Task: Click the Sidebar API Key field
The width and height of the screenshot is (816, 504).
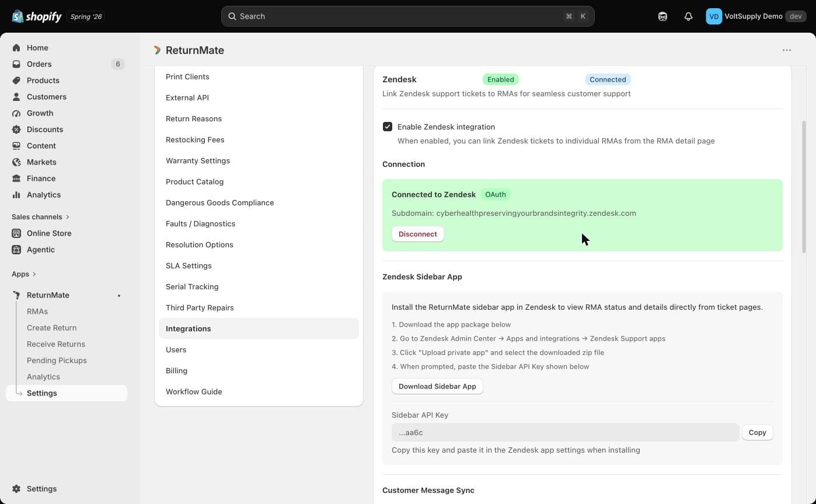Action: [x=565, y=432]
